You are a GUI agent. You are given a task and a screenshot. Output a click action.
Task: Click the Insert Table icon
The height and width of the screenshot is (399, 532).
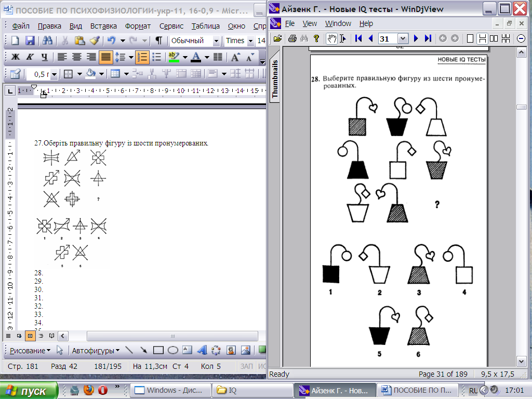coord(115,74)
